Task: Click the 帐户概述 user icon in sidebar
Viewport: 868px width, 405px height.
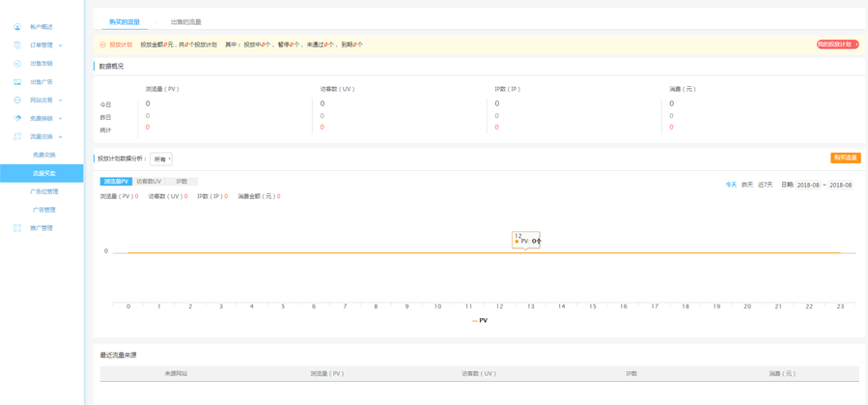Action: pyautogui.click(x=17, y=27)
